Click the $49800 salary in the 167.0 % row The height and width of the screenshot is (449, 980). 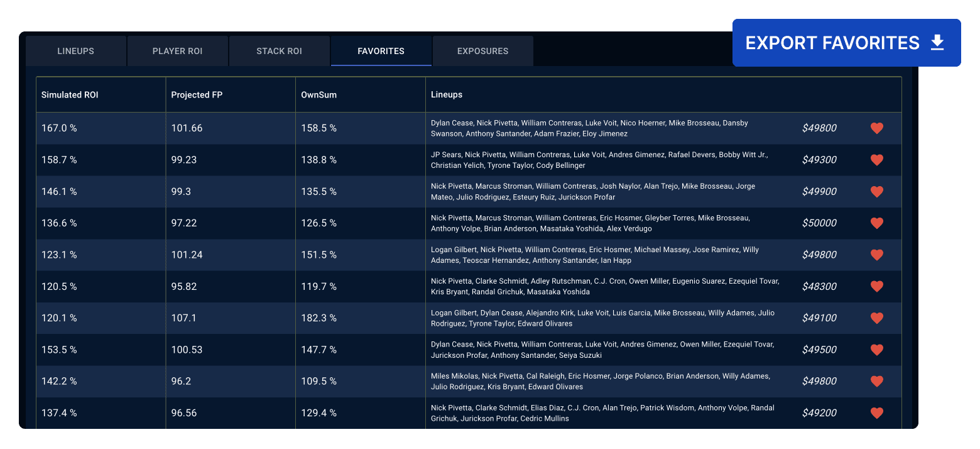tap(819, 128)
